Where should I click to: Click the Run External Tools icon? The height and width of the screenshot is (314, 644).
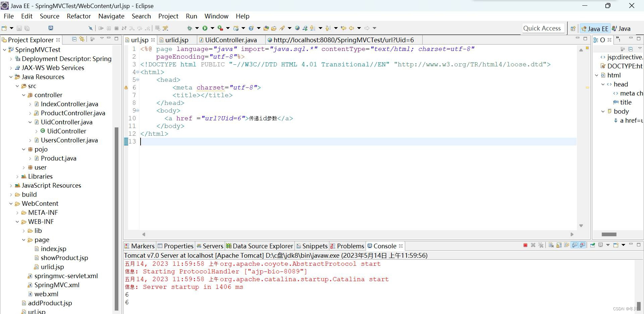click(220, 28)
